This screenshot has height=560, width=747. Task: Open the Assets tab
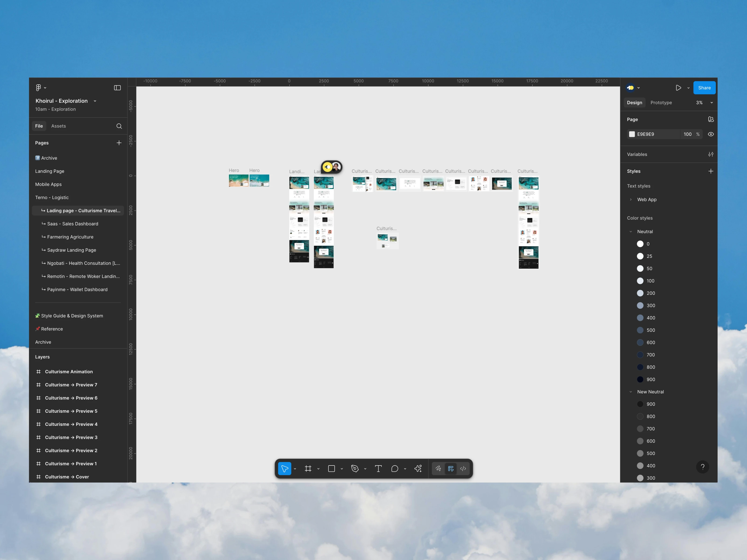point(58,126)
